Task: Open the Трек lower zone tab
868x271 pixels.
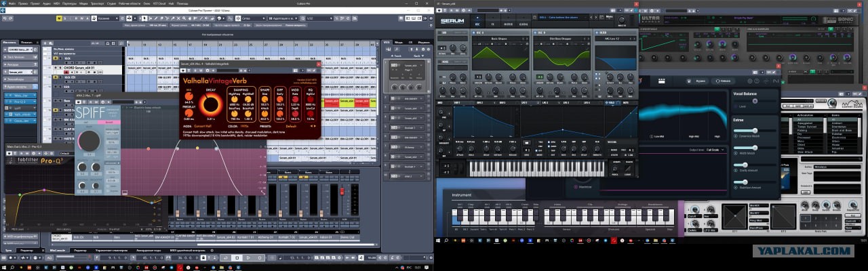Action: point(8,250)
